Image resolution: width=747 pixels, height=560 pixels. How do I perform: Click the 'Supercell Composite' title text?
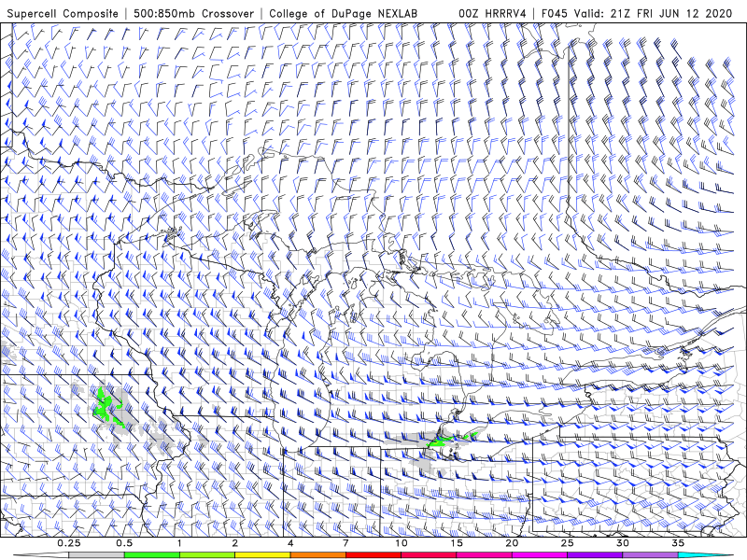pyautogui.click(x=63, y=14)
